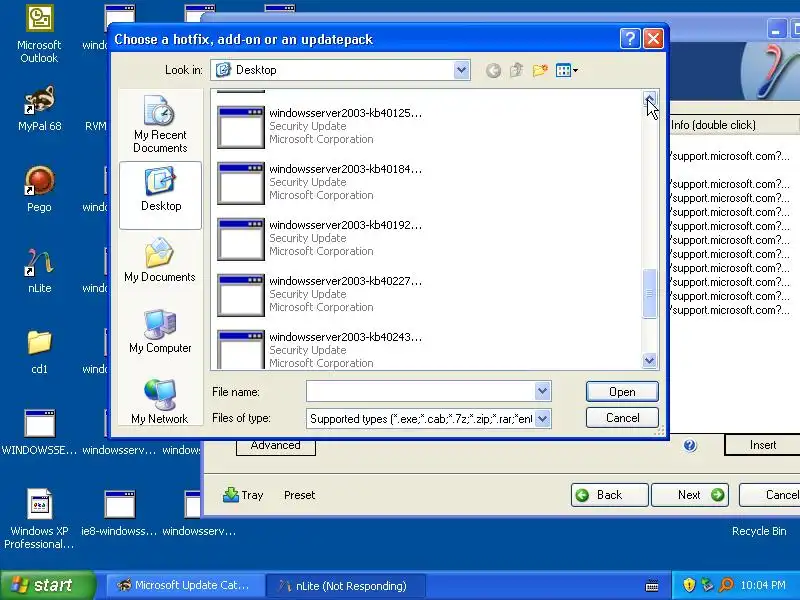Select windowsserver2003-kb40184 file icon
This screenshot has height=600, width=800.
coord(241,183)
